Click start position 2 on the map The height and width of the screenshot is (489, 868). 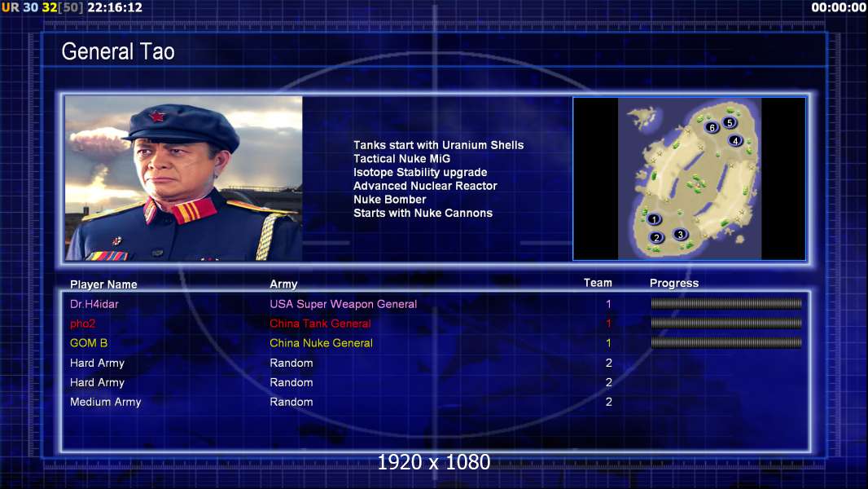(656, 238)
